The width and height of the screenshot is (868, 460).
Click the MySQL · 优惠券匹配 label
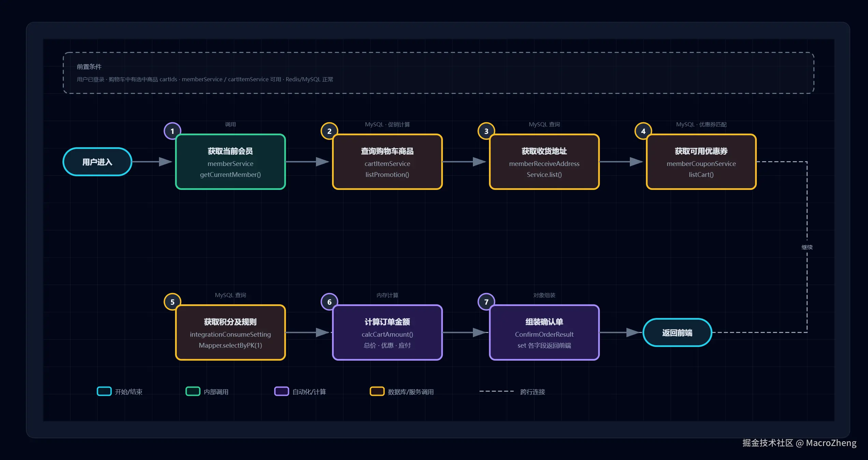701,124
